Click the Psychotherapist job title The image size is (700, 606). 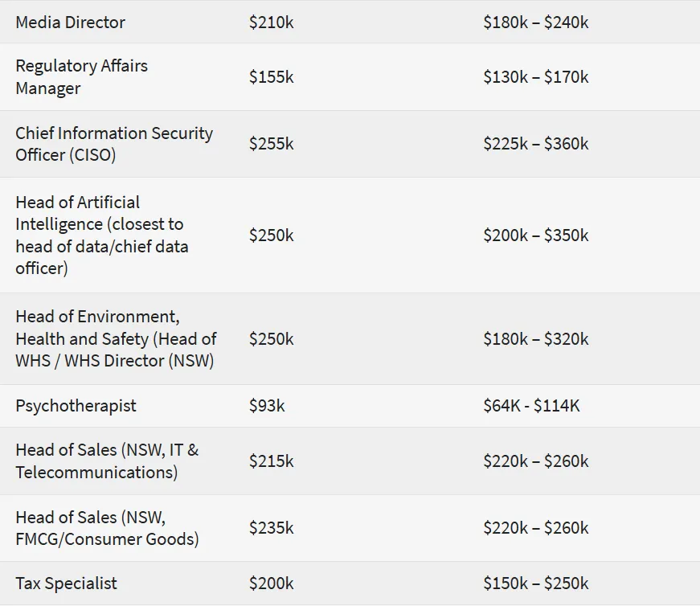point(76,406)
